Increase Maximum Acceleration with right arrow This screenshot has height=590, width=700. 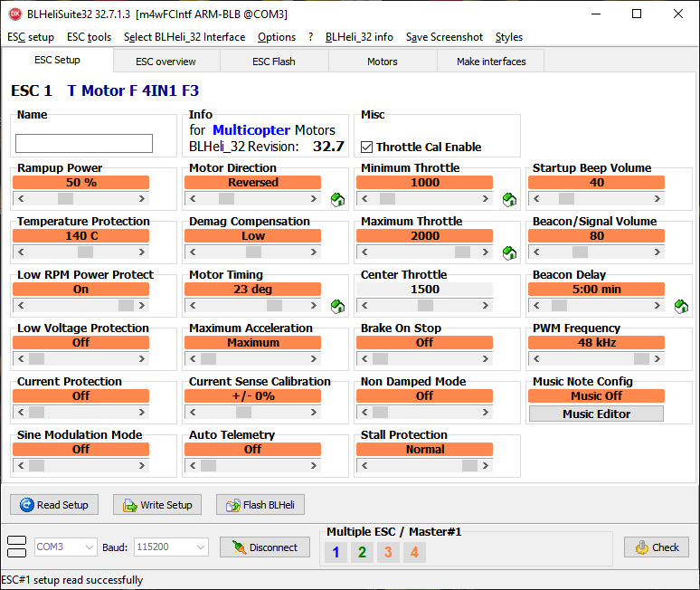[314, 359]
